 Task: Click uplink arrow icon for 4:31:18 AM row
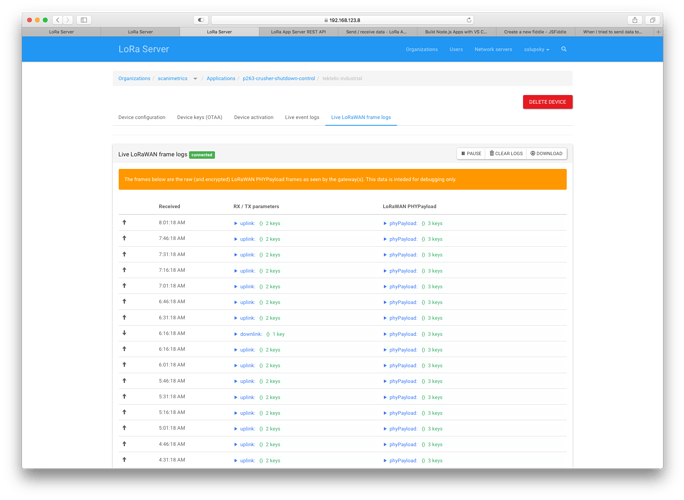[124, 459]
